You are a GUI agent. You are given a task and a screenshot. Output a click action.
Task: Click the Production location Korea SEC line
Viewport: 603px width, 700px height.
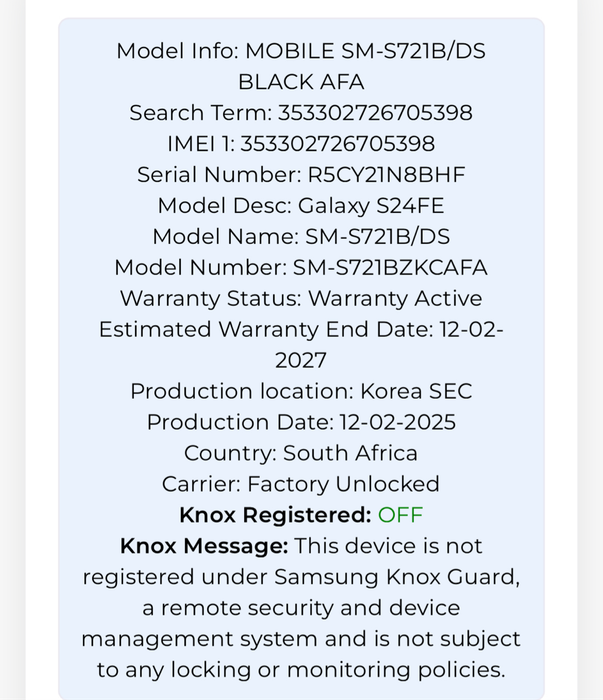pyautogui.click(x=301, y=392)
